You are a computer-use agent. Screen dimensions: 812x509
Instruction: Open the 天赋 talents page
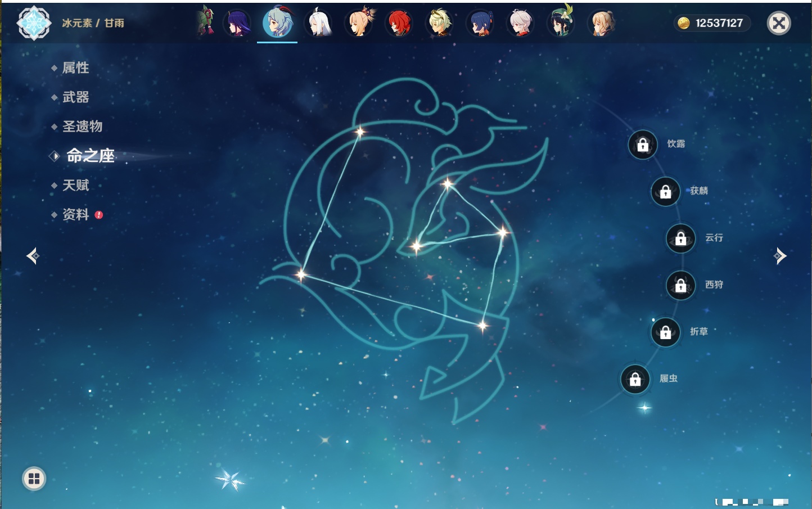75,185
